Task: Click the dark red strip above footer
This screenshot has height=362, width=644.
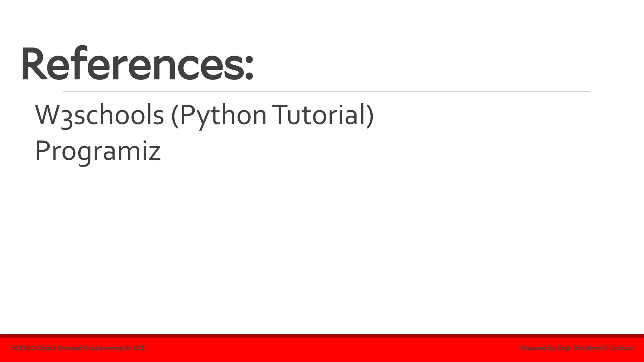Action: [x=322, y=336]
